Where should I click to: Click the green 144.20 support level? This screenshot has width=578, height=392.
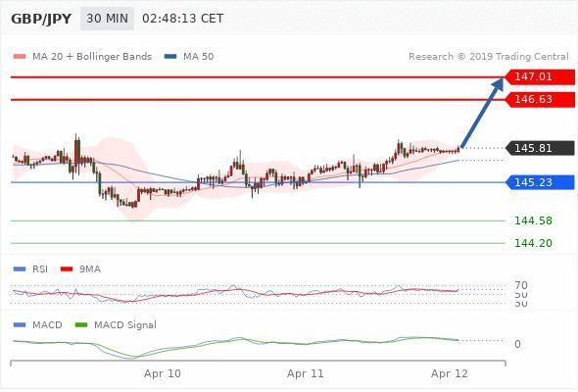(533, 243)
